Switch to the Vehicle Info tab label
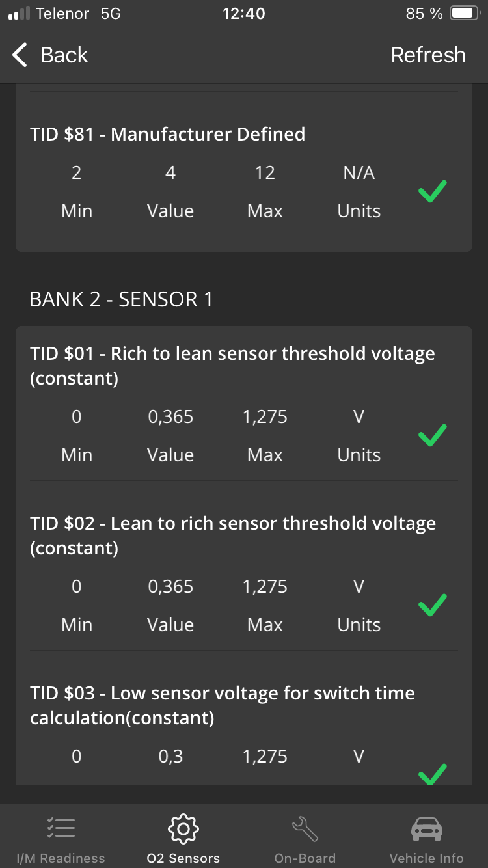The height and width of the screenshot is (868, 488). (426, 858)
